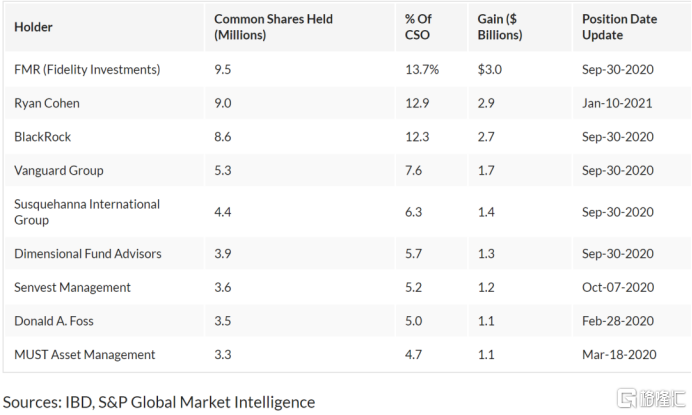This screenshot has height=415, width=692.
Task: Select the Susquehanna International Group entry
Action: [x=87, y=212]
